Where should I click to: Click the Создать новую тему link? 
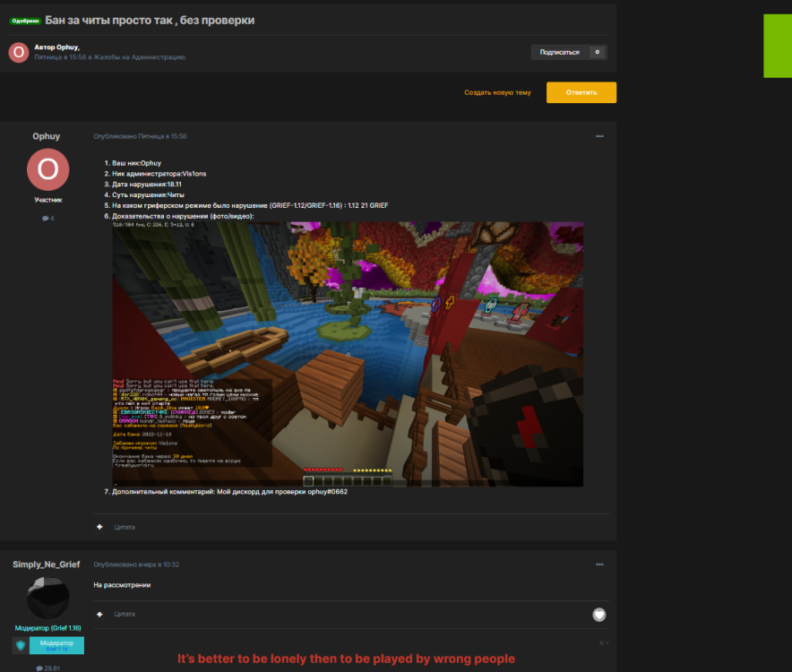pyautogui.click(x=497, y=92)
